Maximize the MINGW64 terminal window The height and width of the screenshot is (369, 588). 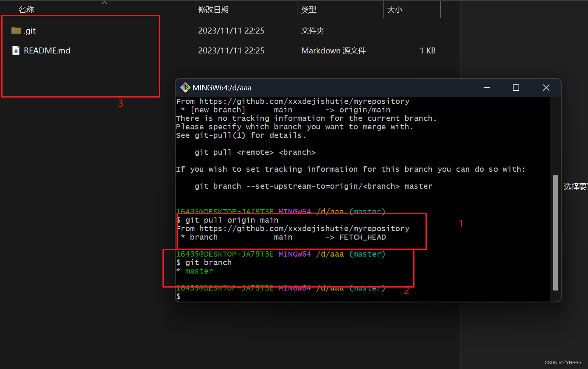516,87
